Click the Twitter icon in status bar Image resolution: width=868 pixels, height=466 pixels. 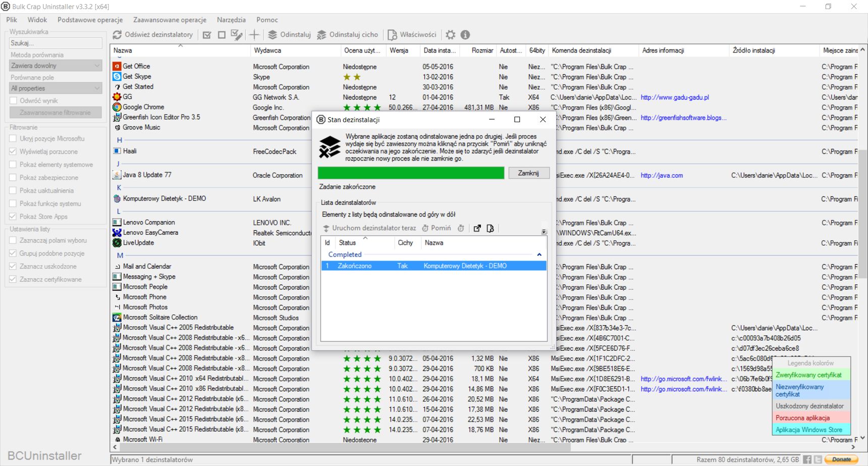(x=818, y=459)
